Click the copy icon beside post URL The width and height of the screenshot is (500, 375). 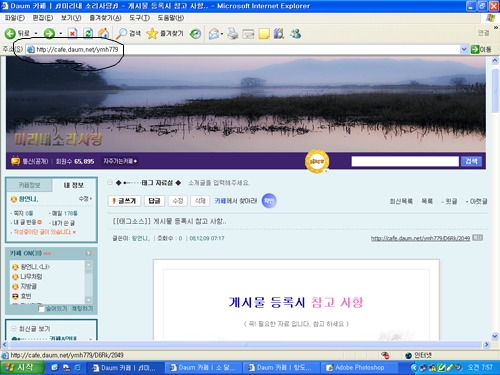click(478, 238)
